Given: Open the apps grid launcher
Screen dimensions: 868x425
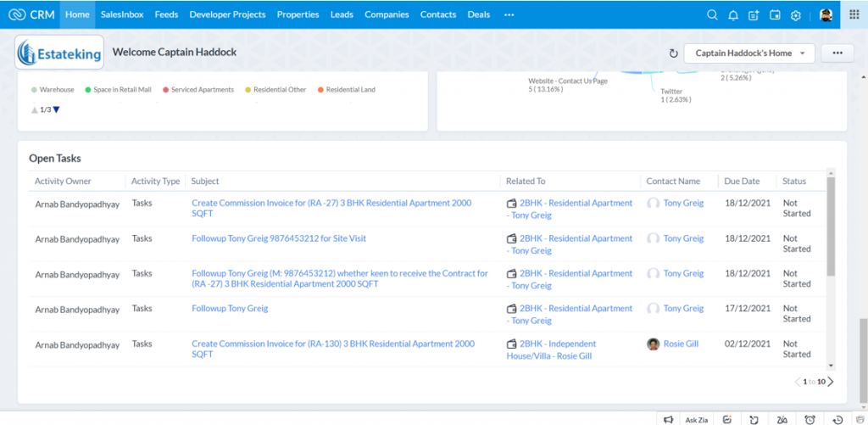Looking at the screenshot, I should click(x=854, y=14).
